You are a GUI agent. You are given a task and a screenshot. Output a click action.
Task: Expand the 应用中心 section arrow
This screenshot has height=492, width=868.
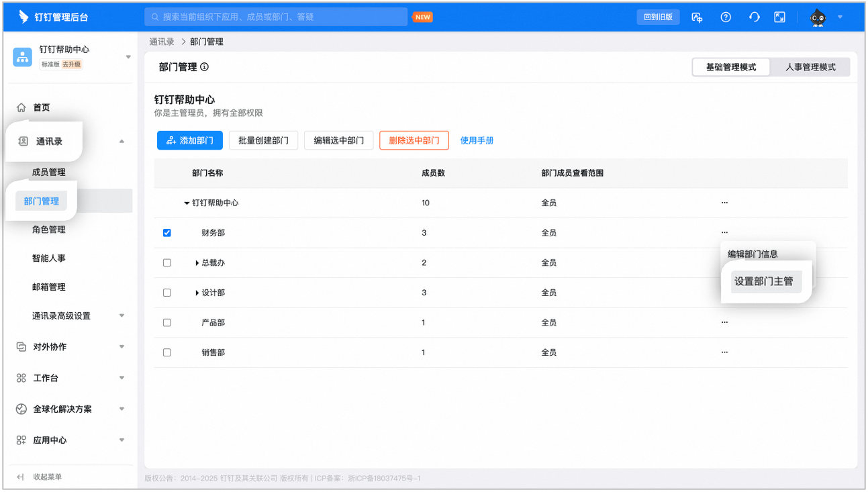pos(122,440)
